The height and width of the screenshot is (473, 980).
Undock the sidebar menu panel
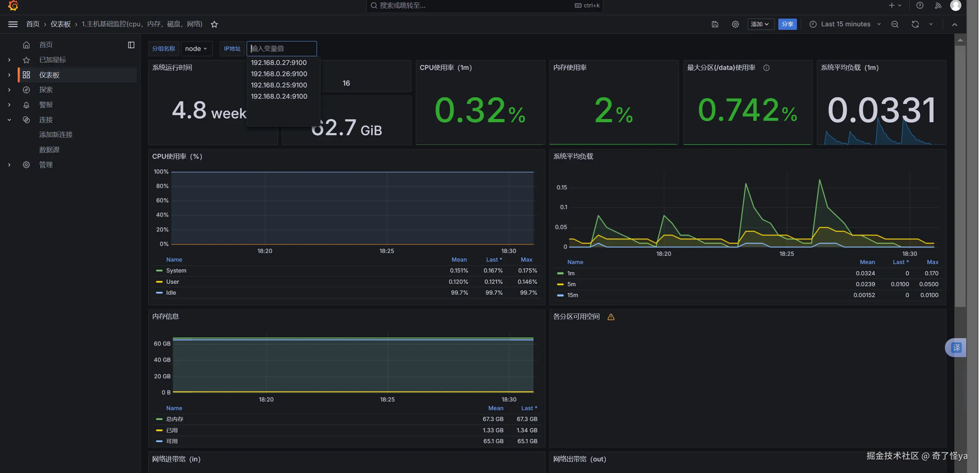131,45
